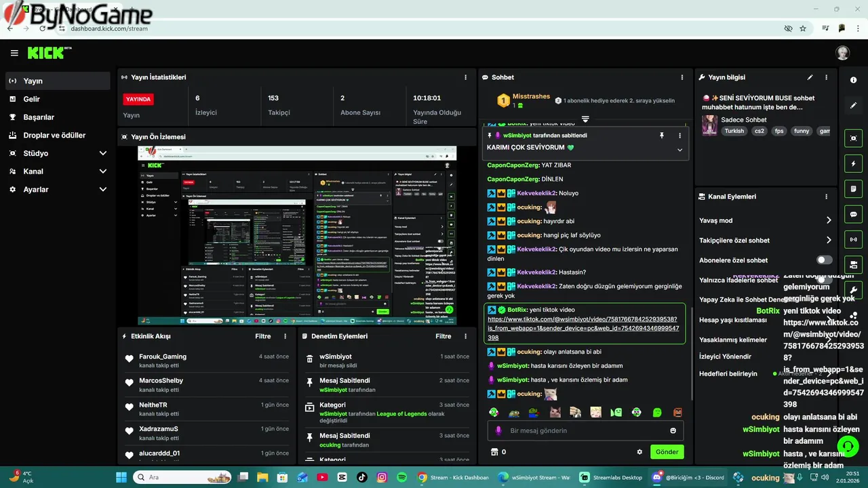Toggle Yalnızca ifadelerle sohbet switch
Screen dimensions: 868x488
[824, 280]
